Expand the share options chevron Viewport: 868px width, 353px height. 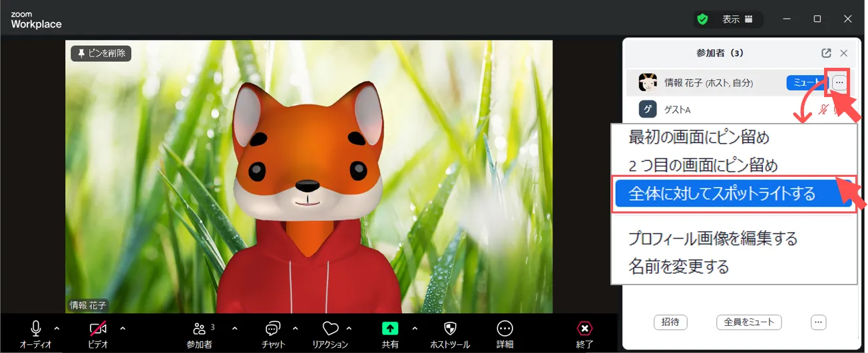[x=415, y=328]
